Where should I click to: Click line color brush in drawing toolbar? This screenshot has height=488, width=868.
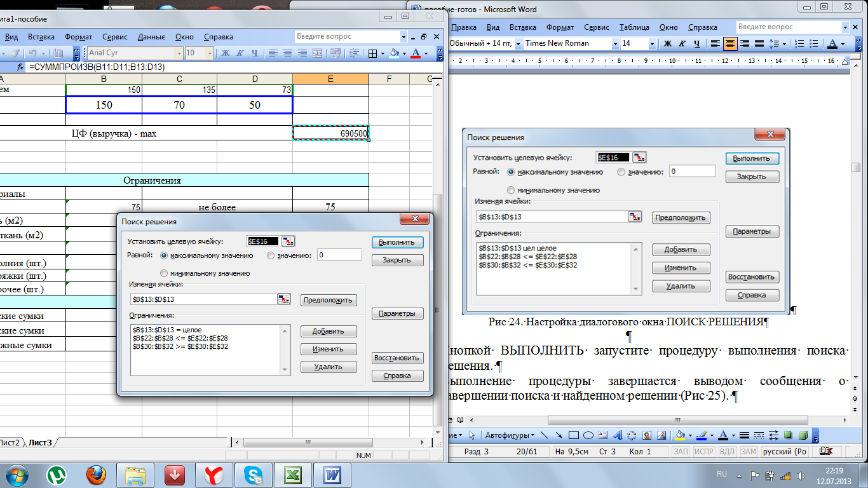(x=702, y=436)
